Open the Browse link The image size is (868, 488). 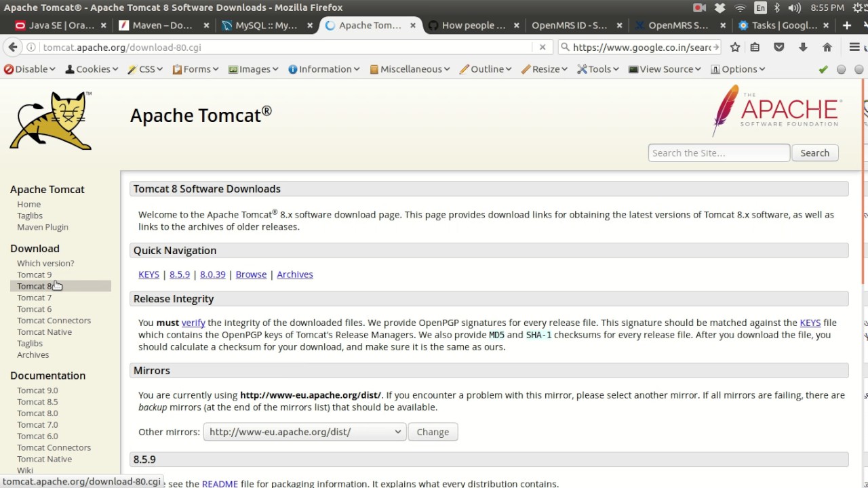pyautogui.click(x=251, y=274)
